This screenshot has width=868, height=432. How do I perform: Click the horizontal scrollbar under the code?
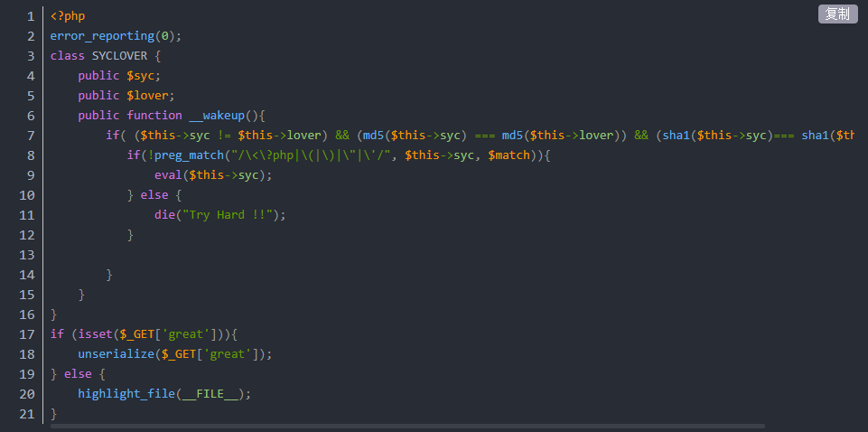407,427
